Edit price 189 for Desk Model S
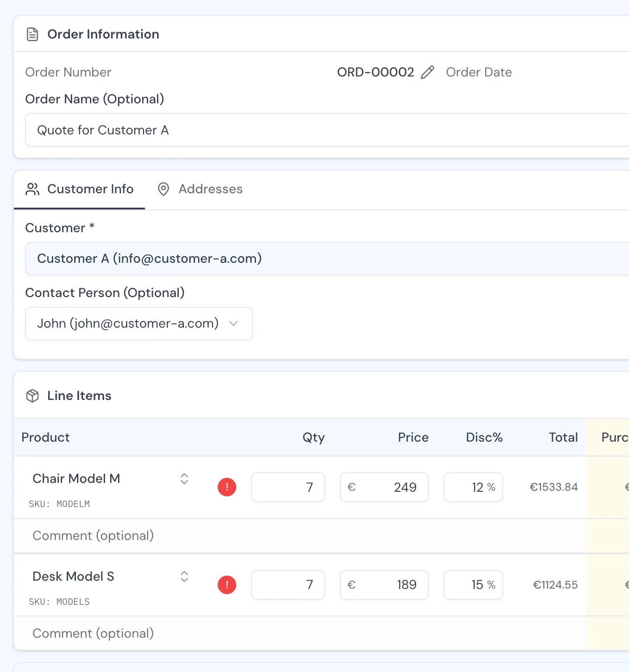Image resolution: width=629 pixels, height=672 pixels. tap(384, 585)
